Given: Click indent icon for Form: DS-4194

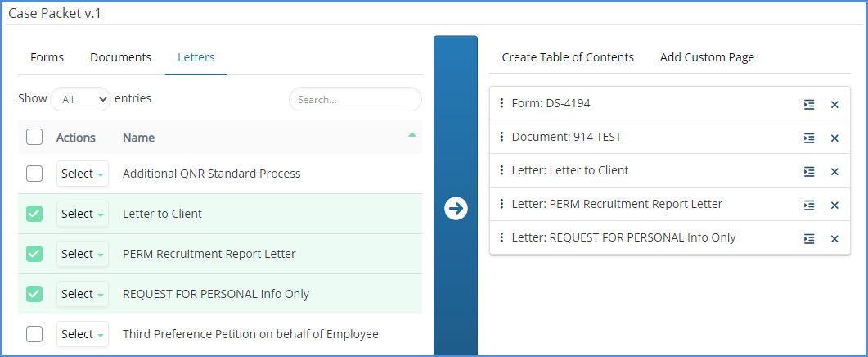Looking at the screenshot, I should [x=809, y=105].
